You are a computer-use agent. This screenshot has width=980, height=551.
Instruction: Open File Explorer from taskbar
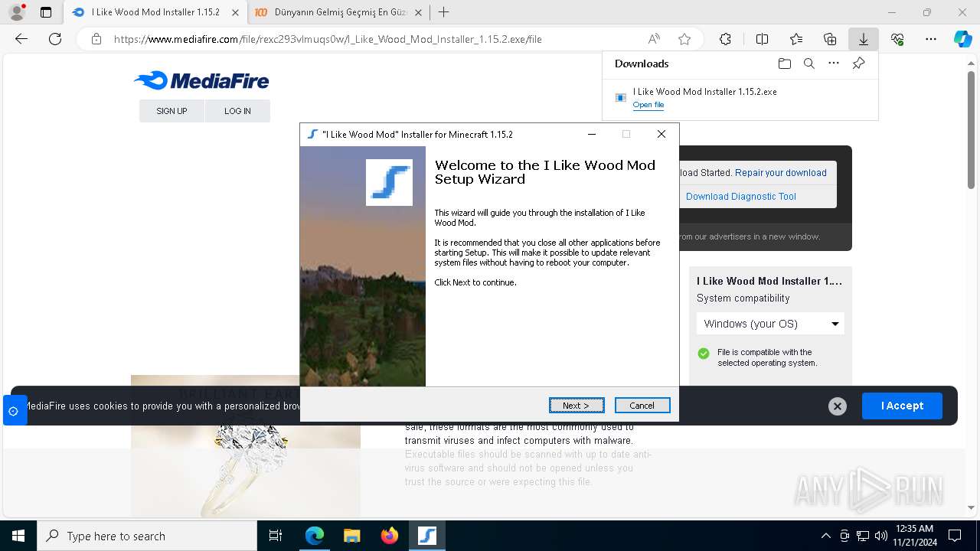[x=352, y=536]
